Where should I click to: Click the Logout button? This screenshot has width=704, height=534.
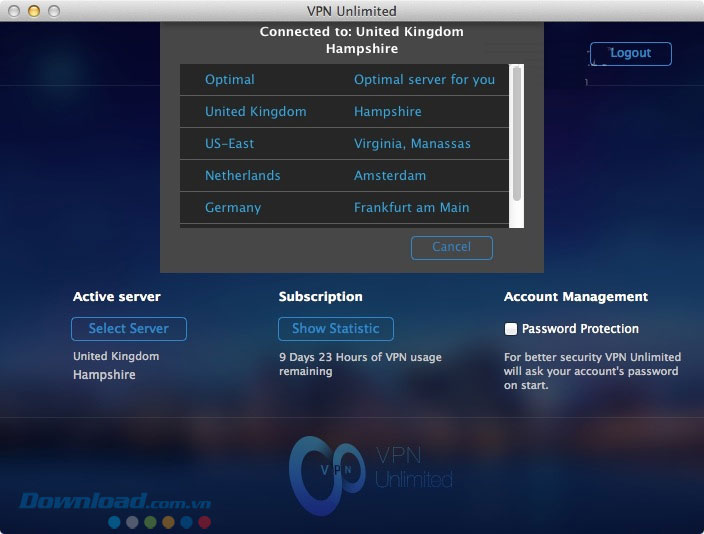631,53
